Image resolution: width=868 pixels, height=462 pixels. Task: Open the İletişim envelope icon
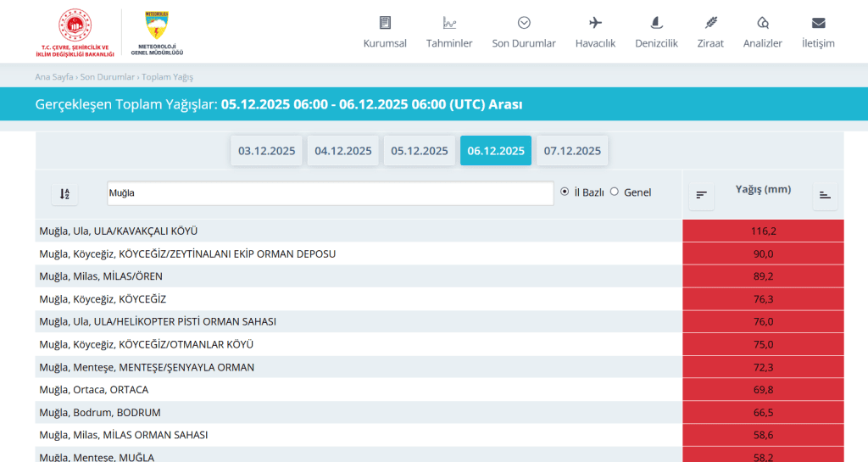point(818,23)
